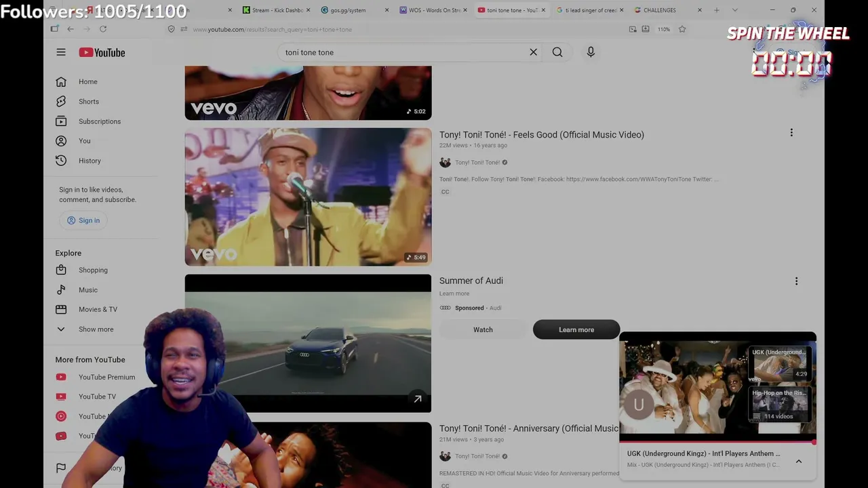
Task: Open the list-all-tabs dropdown arrow
Action: point(734,10)
